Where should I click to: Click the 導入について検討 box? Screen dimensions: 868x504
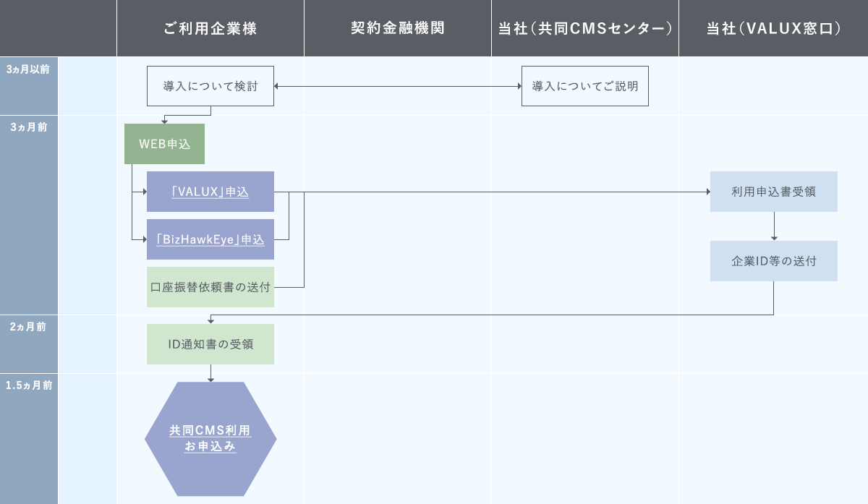[210, 86]
